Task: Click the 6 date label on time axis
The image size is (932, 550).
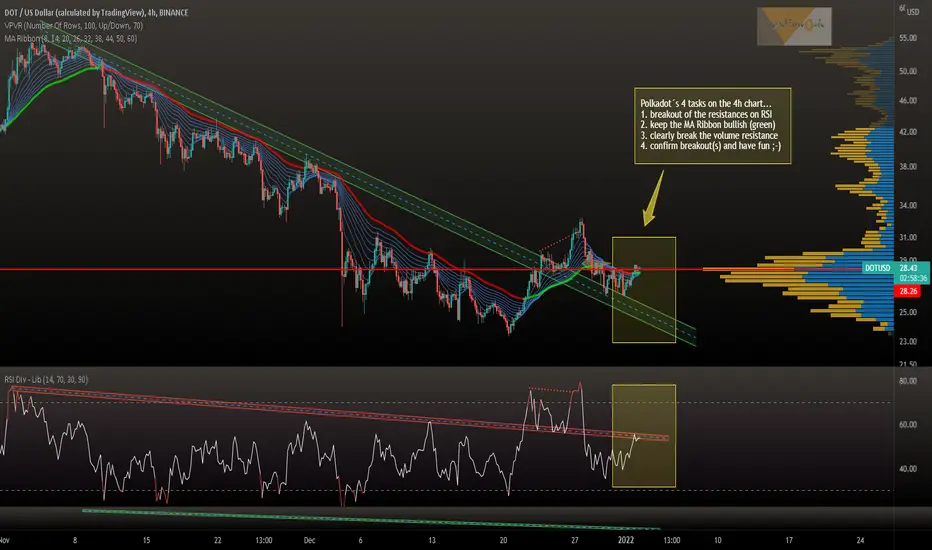Action: [x=360, y=540]
